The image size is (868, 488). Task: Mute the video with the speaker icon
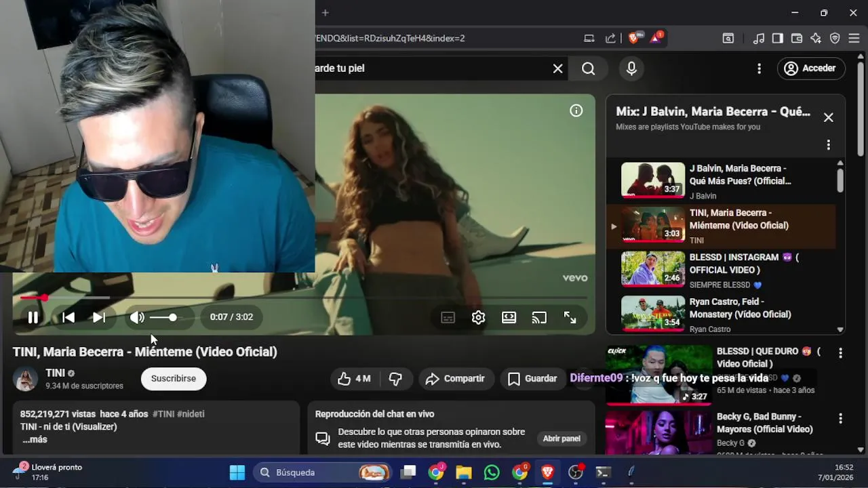(x=137, y=317)
